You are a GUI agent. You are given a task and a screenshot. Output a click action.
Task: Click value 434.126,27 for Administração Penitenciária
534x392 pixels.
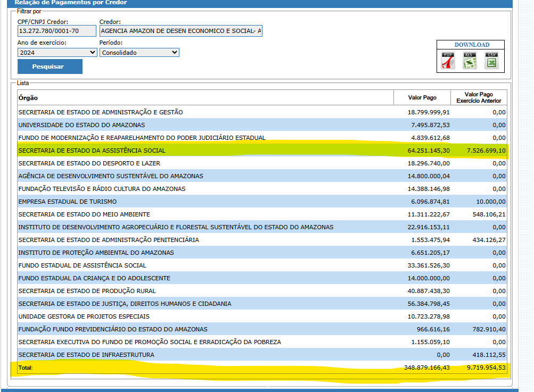[x=489, y=240]
